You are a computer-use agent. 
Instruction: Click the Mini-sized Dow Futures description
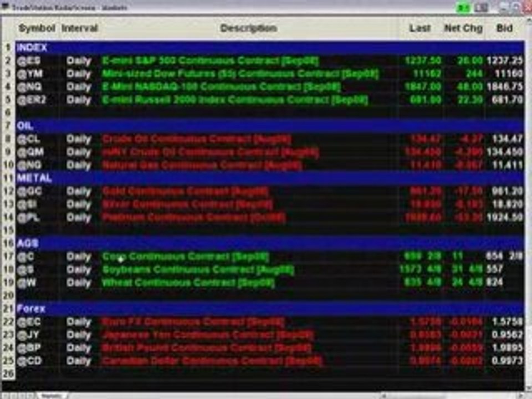240,74
